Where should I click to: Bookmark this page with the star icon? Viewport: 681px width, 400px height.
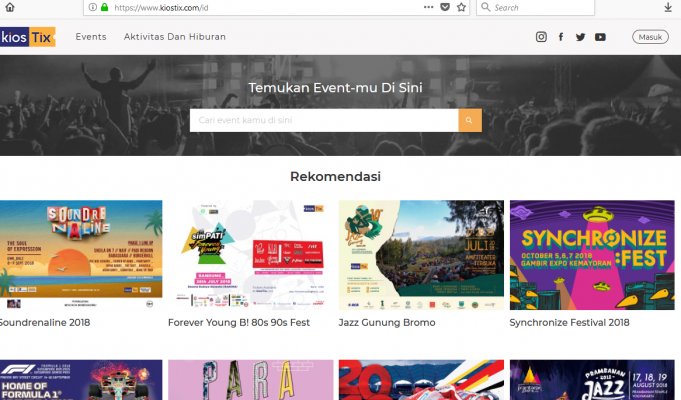461,7
